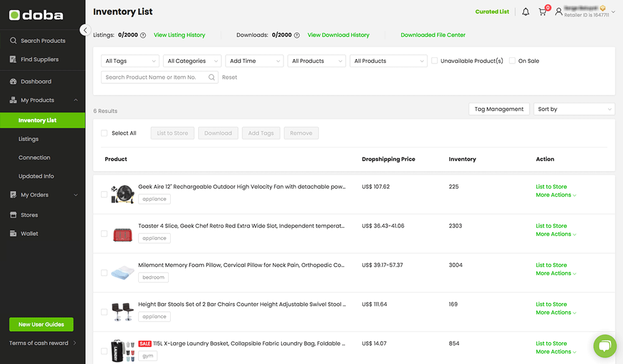Collapse the sidebar with arrow icon

coord(85,30)
